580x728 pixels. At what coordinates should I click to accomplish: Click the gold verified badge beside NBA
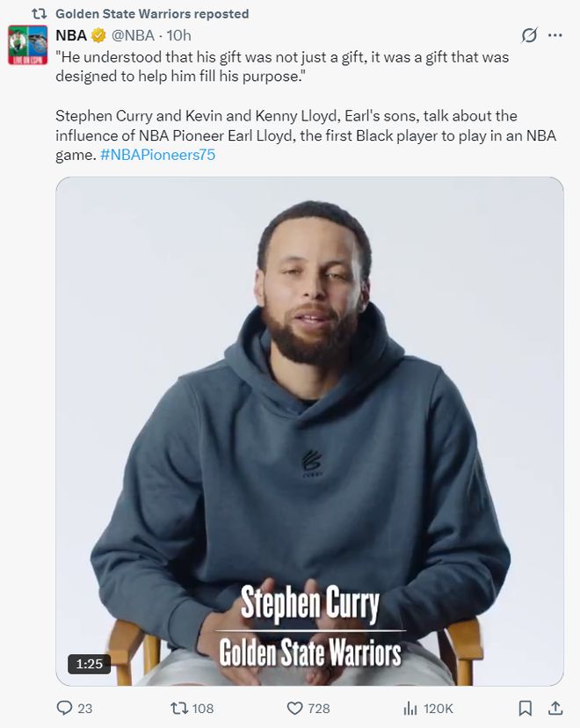pos(101,35)
